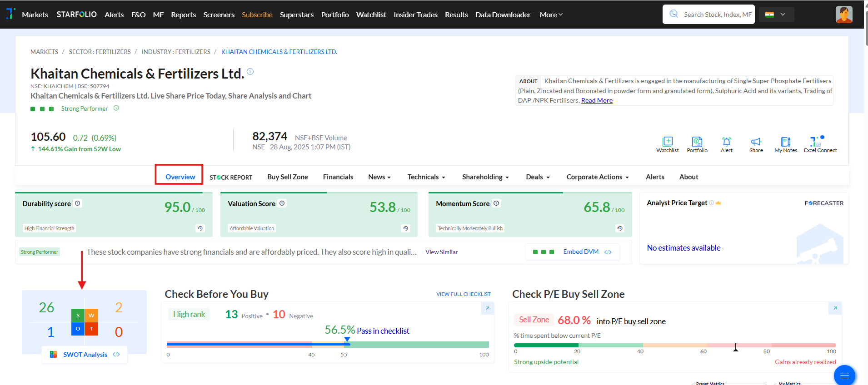Click Embed DVM code icon
This screenshot has width=868, height=385.
(608, 252)
